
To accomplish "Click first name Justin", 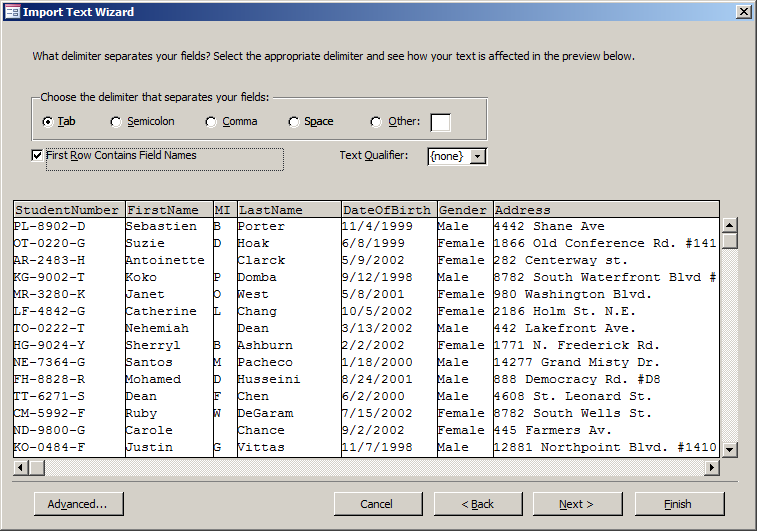I will click(x=149, y=447).
